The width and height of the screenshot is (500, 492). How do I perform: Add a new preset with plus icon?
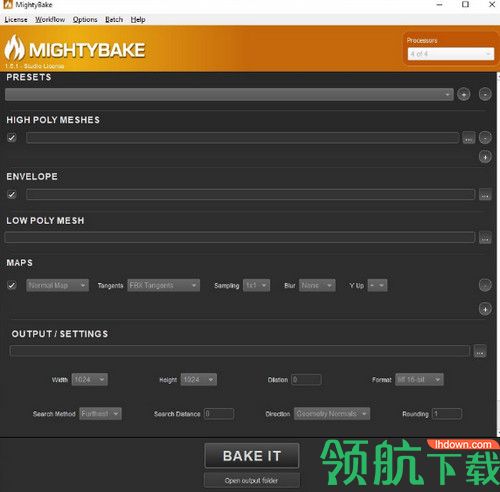click(x=464, y=94)
